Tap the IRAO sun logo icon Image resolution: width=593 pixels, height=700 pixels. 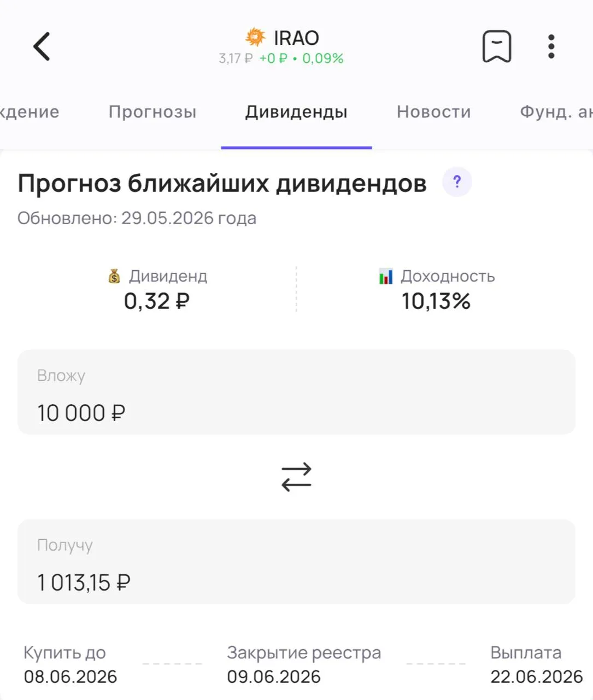tap(255, 37)
